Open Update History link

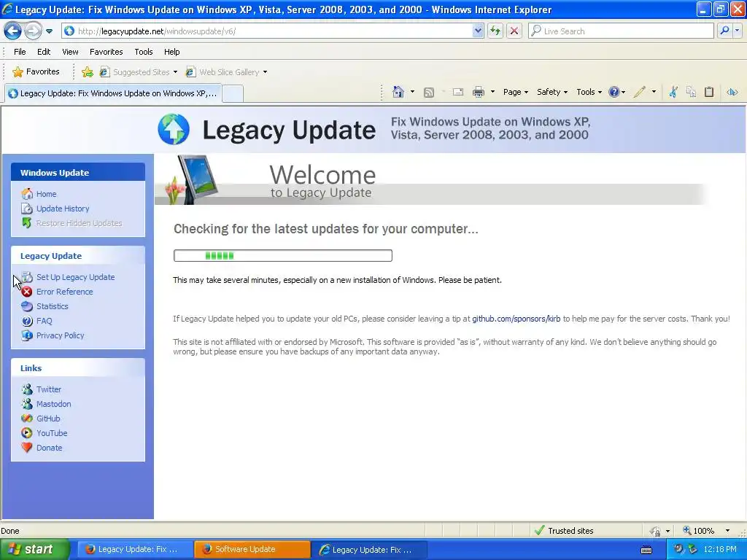coord(63,209)
